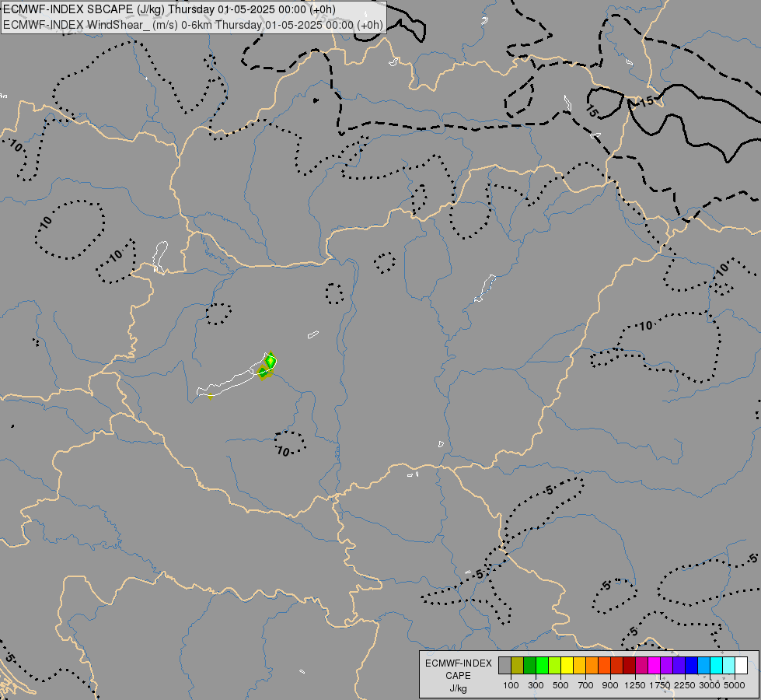Click the dark red swatch left of 1250
The image size is (761, 700).
coord(629,666)
